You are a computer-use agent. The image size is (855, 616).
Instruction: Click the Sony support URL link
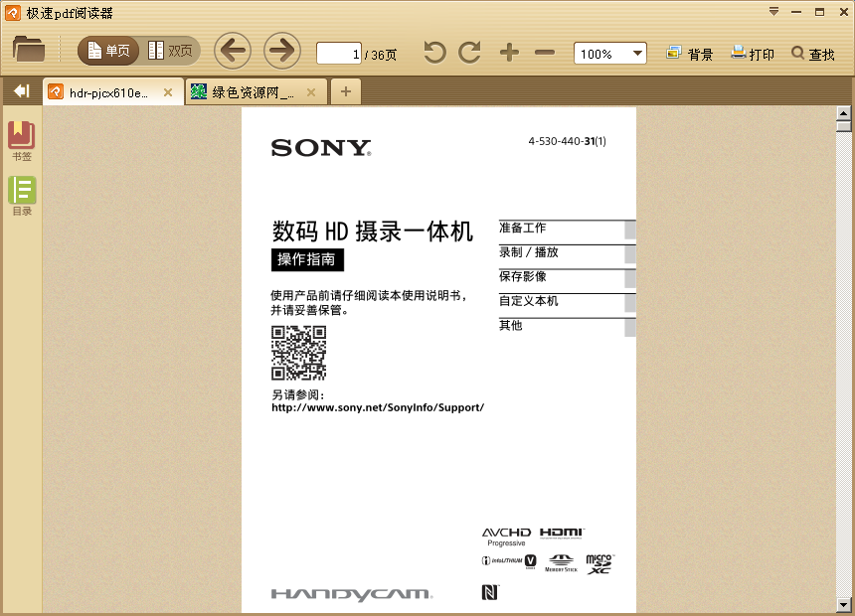[377, 407]
